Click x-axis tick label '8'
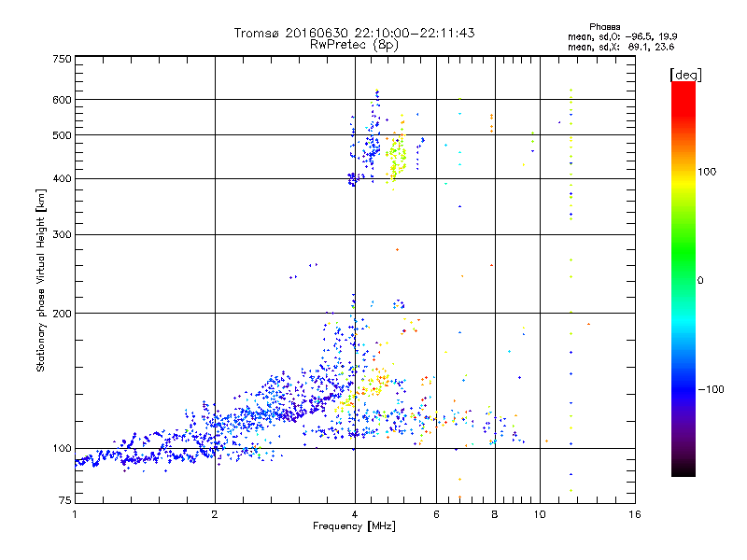The height and width of the screenshot is (560, 747). point(495,514)
